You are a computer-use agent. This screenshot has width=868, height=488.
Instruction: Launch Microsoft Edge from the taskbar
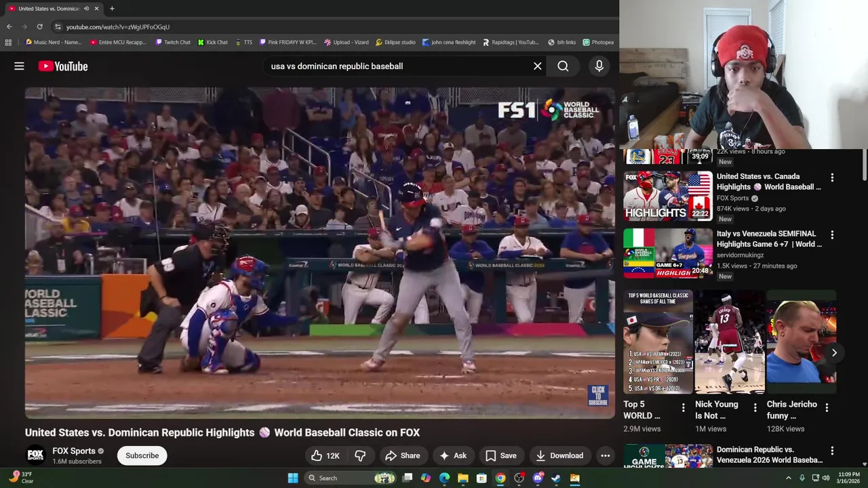point(444,478)
